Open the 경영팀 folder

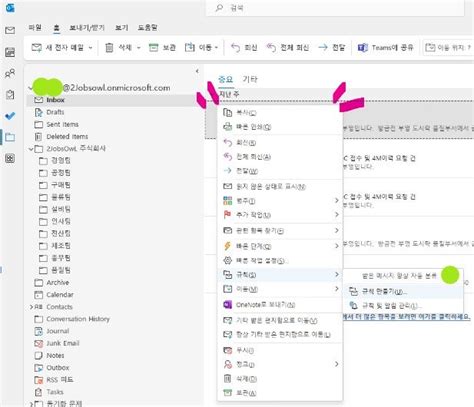click(x=55, y=161)
